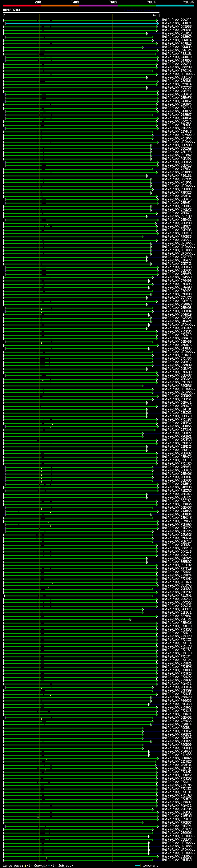
Task: Select hit label UniRef100_A7XI43
Action: (177, 108)
